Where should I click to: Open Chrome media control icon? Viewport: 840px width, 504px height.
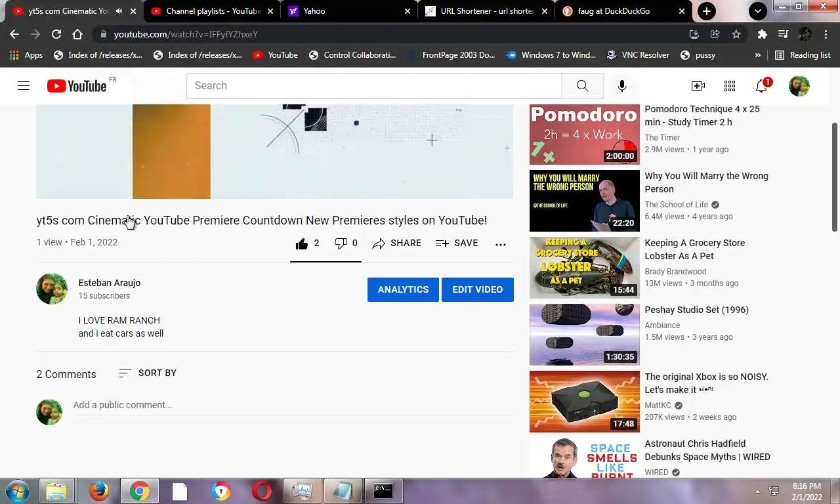tap(783, 34)
